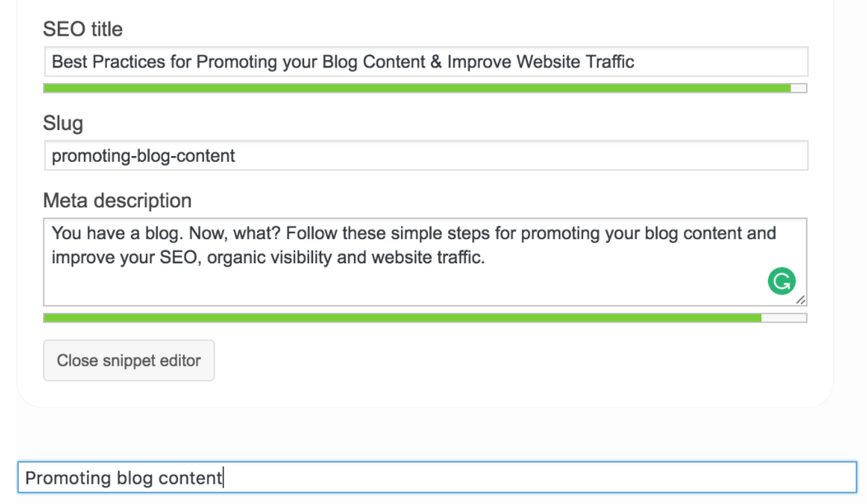Click the green Grammarly icon
Image resolution: width=867 pixels, height=504 pixels.
point(782,281)
